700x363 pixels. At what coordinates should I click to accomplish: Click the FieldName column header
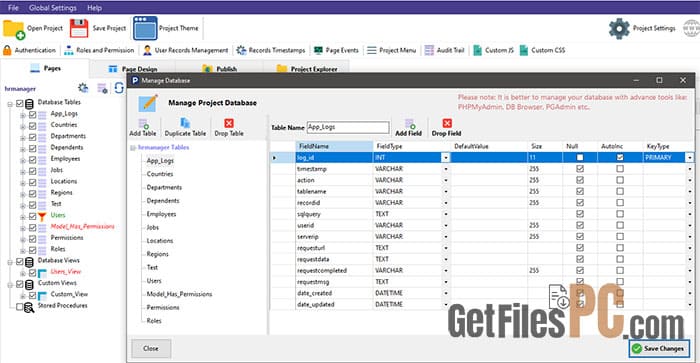coord(334,146)
